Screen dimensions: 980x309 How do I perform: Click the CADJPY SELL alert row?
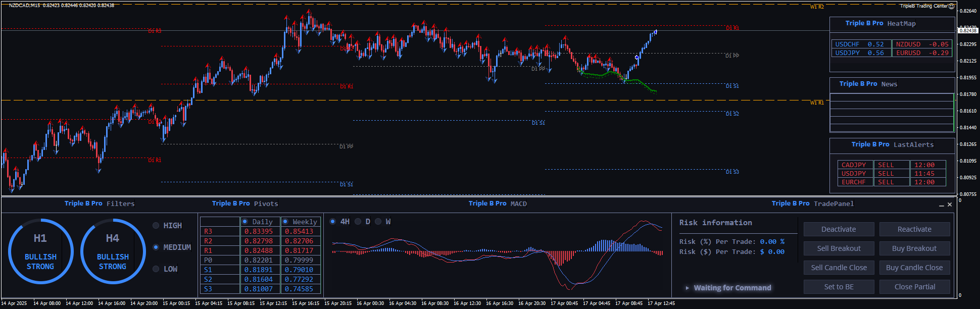(x=854, y=165)
